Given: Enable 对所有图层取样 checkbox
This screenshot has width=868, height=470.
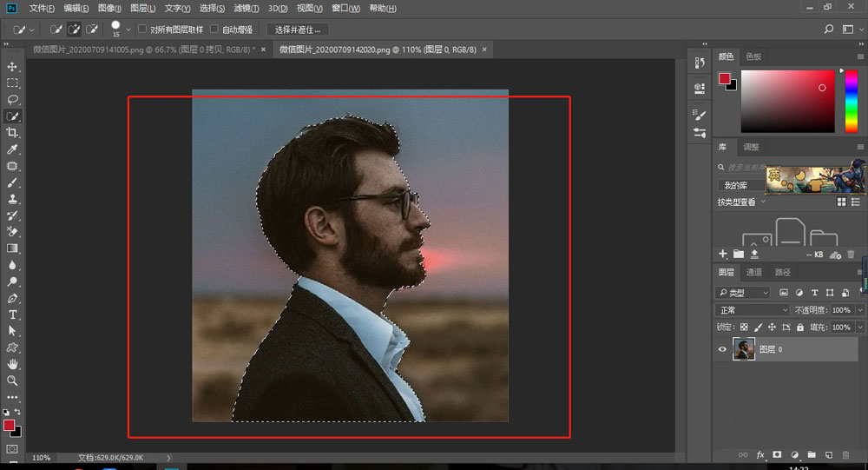Looking at the screenshot, I should (142, 29).
